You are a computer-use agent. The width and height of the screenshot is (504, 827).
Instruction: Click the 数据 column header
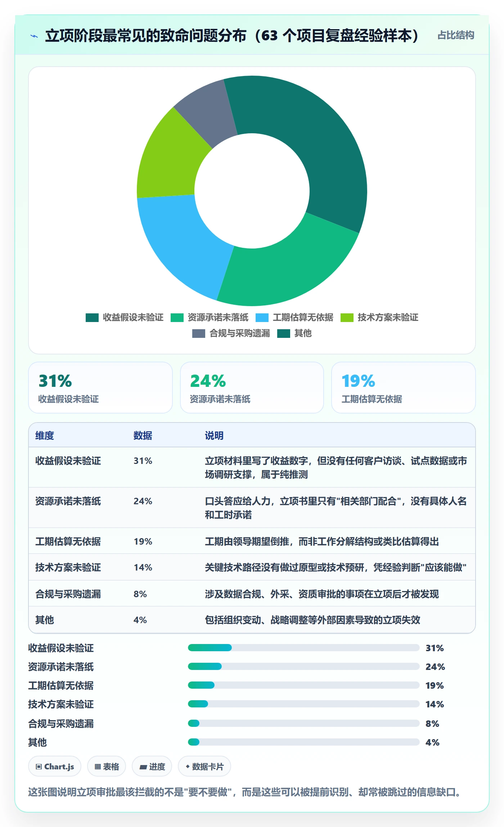(143, 435)
